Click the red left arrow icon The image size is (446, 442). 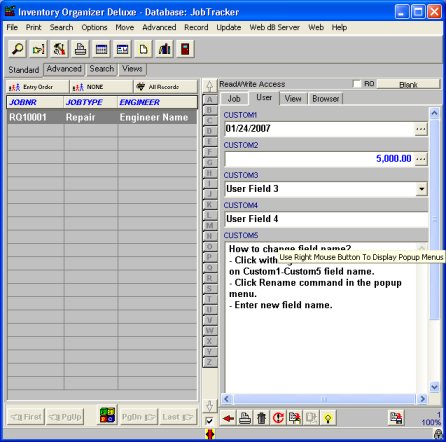[x=228, y=418]
